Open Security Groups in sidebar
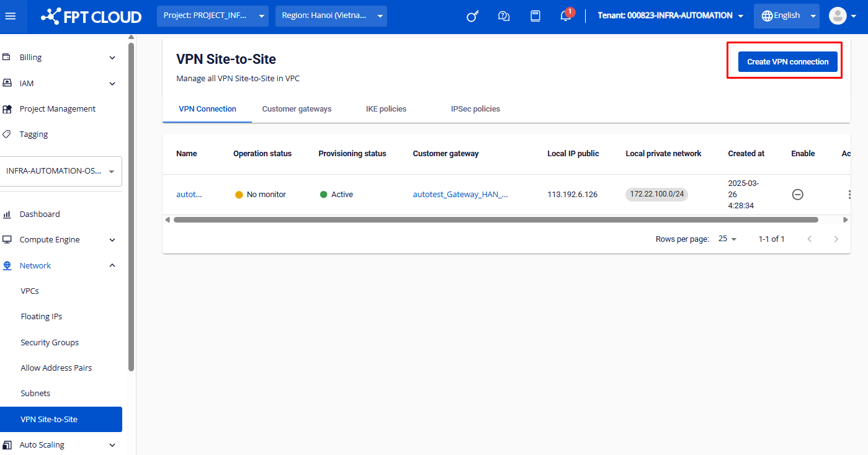Viewport: 868px width, 455px height. [x=50, y=342]
